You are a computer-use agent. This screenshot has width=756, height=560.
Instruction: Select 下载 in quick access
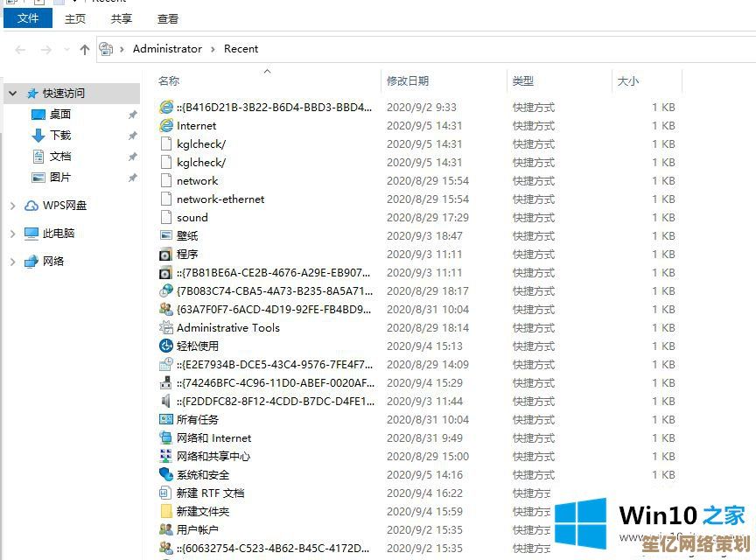(x=60, y=136)
